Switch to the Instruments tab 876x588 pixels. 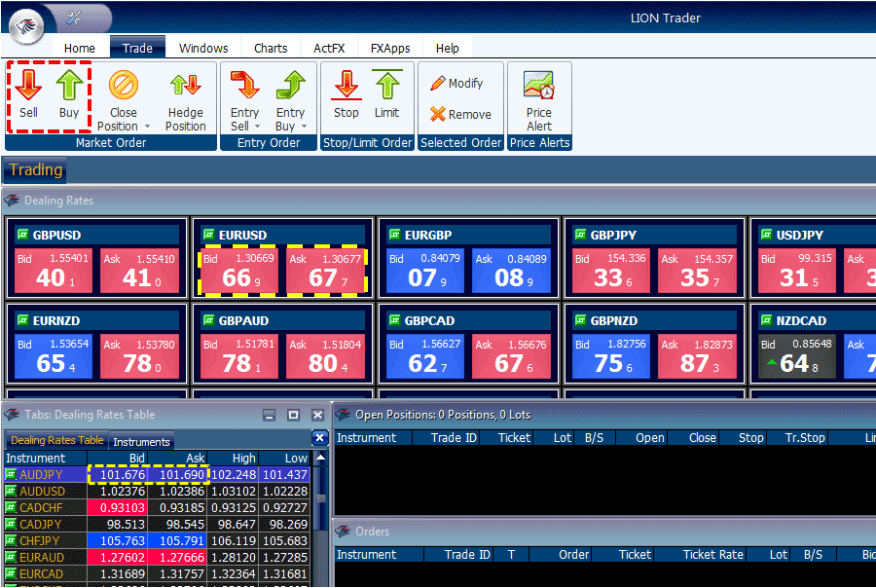(141, 442)
